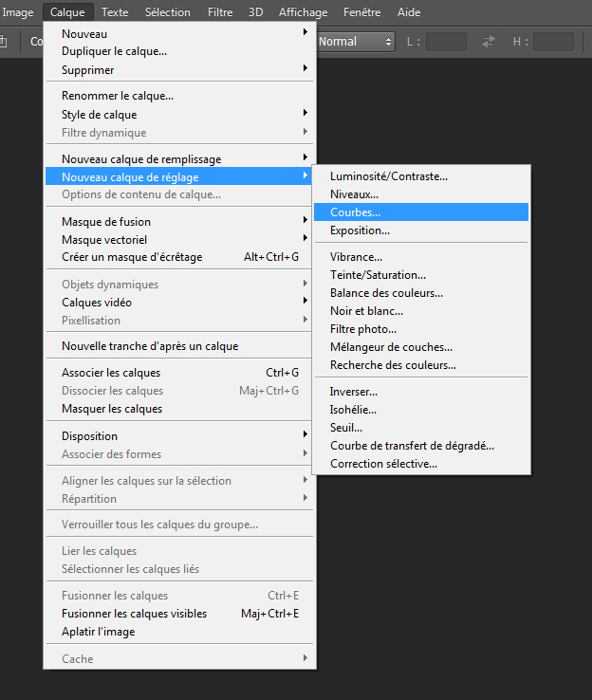This screenshot has height=700, width=592.
Task: Click the H height input field
Action: (x=553, y=42)
